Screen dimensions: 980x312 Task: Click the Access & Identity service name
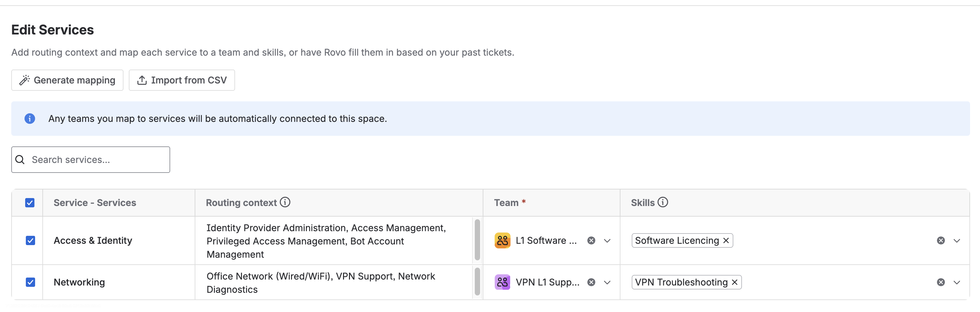pos(93,240)
